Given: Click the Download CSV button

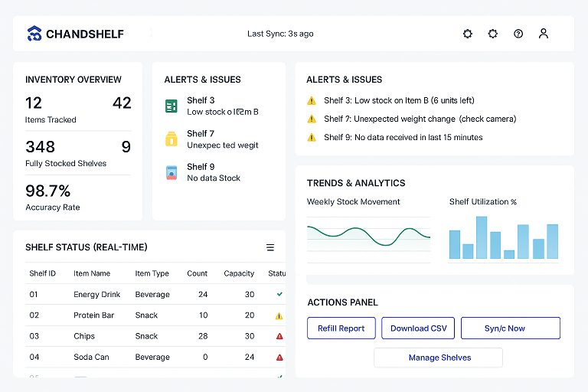Looking at the screenshot, I should (418, 328).
